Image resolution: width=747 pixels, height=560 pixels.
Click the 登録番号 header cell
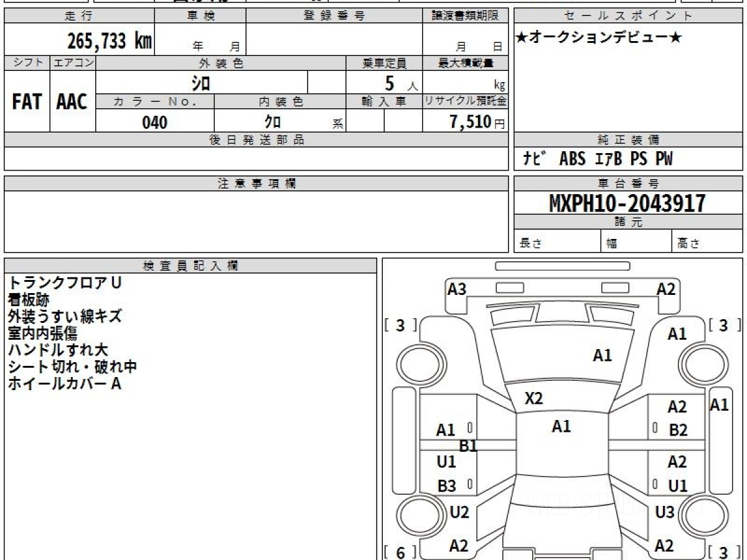[334, 16]
